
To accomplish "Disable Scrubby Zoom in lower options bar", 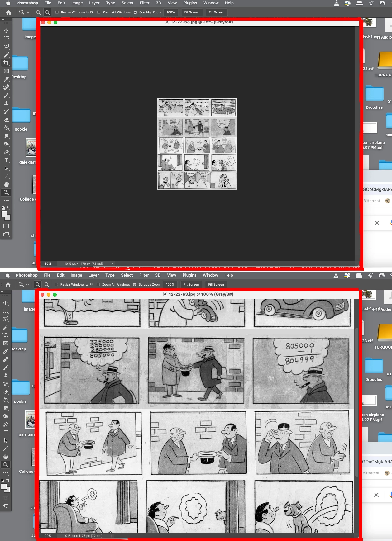I will [x=135, y=285].
